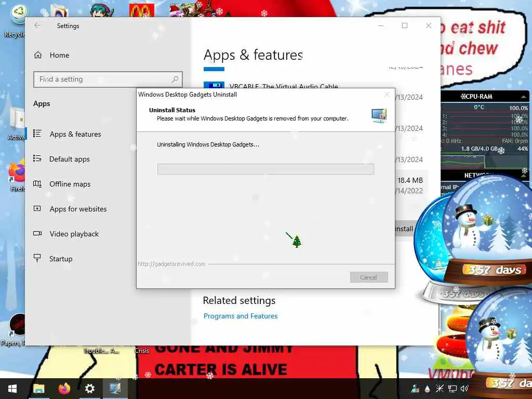Open Video playback settings
Screen dimensions: 532x399
tap(74, 234)
